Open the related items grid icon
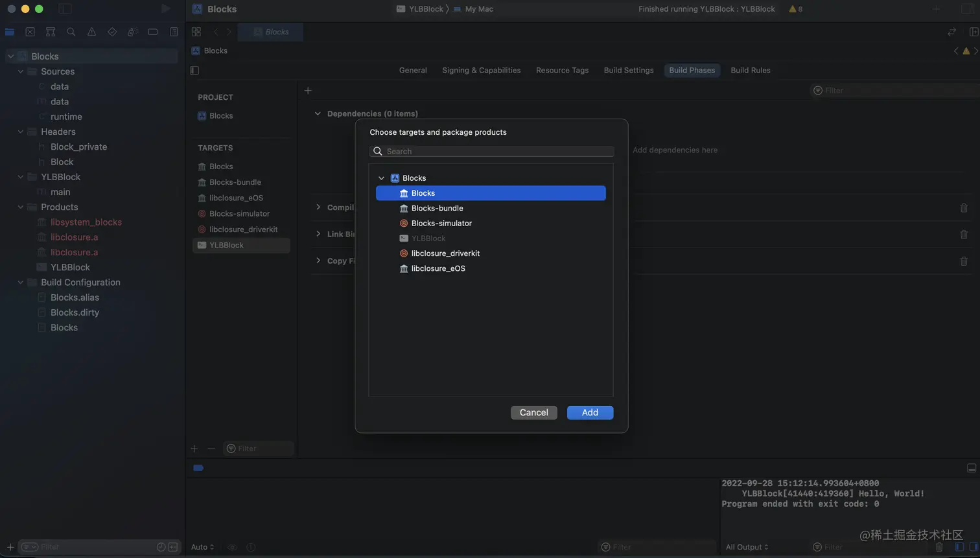The height and width of the screenshot is (558, 980). point(196,32)
